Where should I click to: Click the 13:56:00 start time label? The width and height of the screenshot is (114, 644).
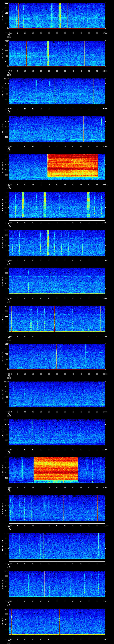[9, 412]
